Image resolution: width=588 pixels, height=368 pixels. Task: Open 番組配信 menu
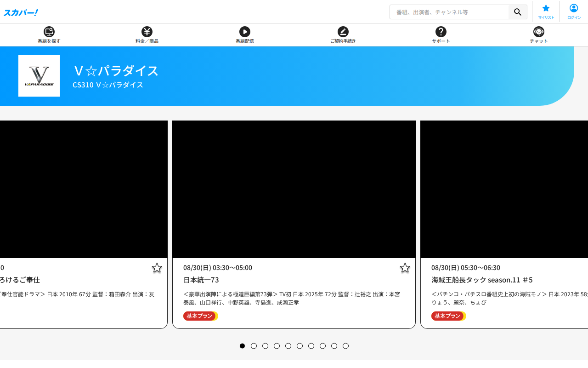[245, 35]
